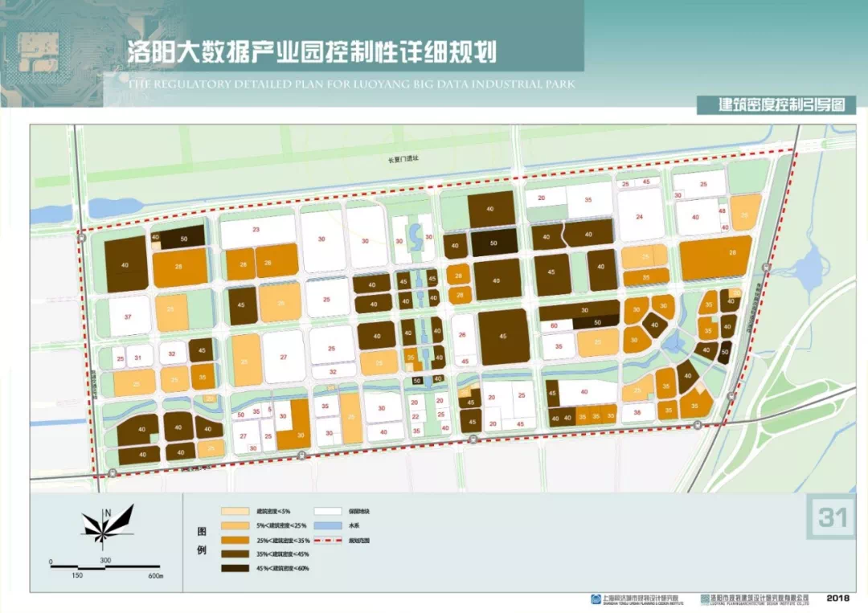Click the white 保留地块 legend swatch

point(328,511)
